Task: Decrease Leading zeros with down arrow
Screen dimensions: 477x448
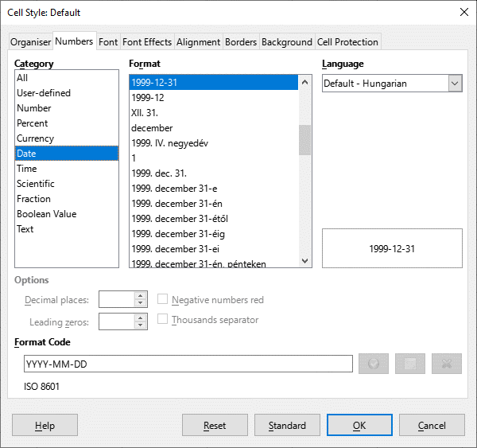Action: tap(141, 325)
